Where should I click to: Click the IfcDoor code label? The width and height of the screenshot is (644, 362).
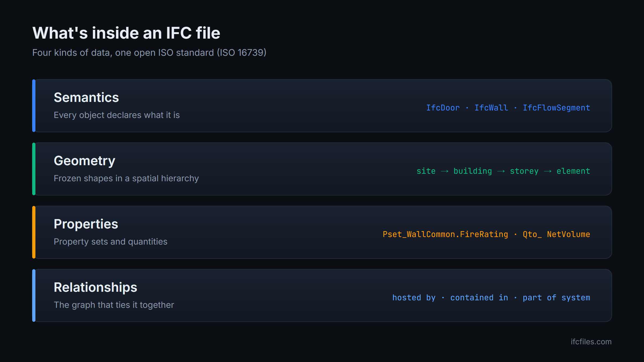coord(443,108)
